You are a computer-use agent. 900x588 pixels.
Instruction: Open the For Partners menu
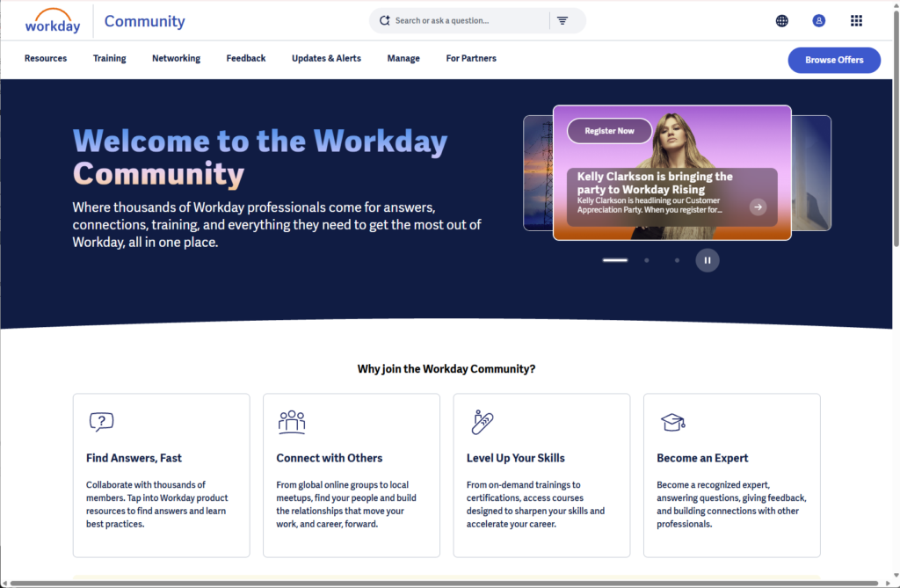(471, 59)
